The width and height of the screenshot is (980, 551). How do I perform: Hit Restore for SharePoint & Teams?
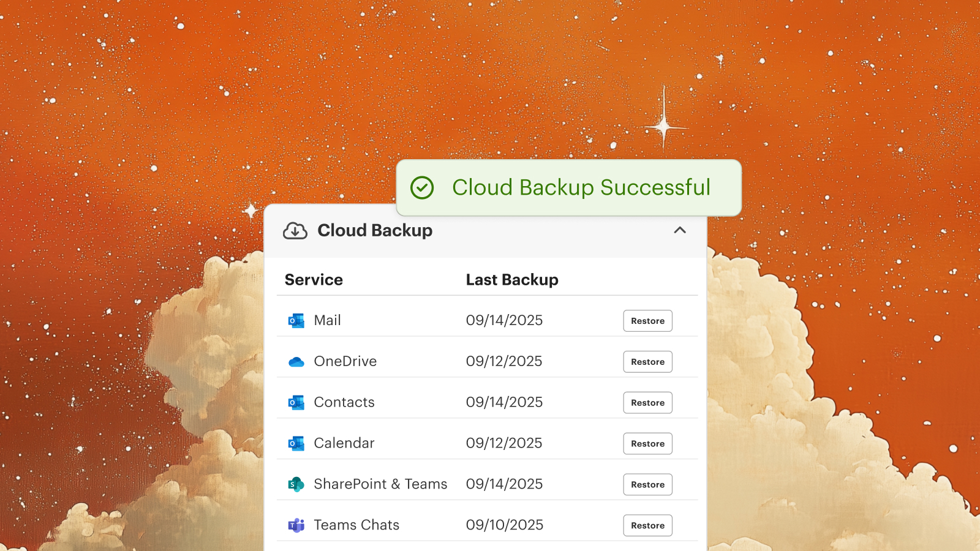(x=647, y=485)
